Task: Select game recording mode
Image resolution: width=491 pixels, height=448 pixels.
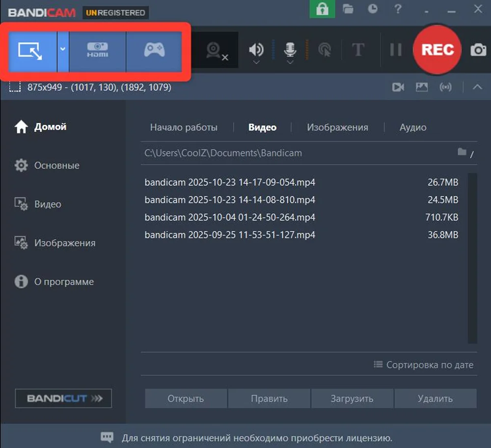Action: [154, 50]
